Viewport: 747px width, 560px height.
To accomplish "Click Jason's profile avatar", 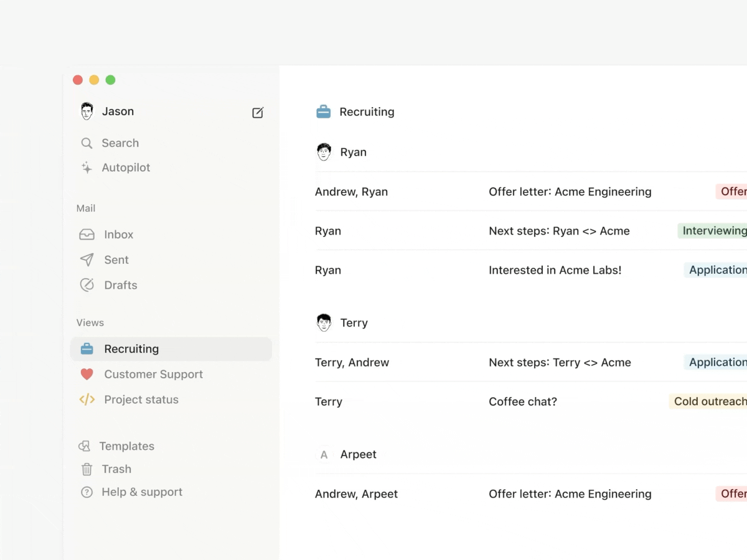I will coord(87,111).
